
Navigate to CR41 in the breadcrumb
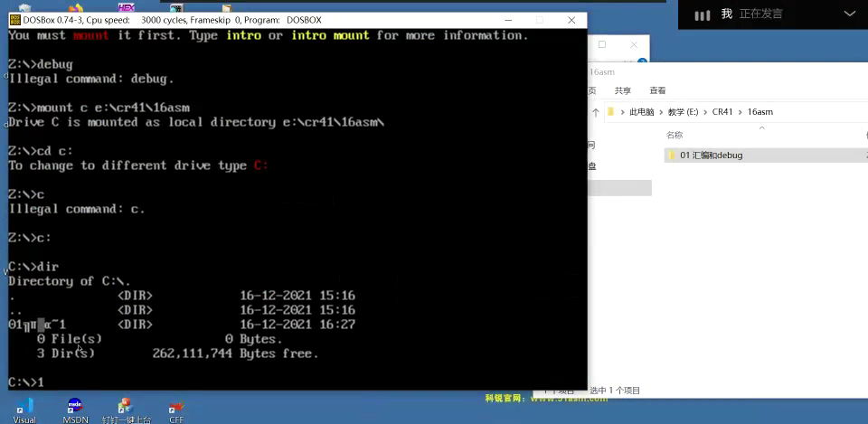(x=722, y=112)
